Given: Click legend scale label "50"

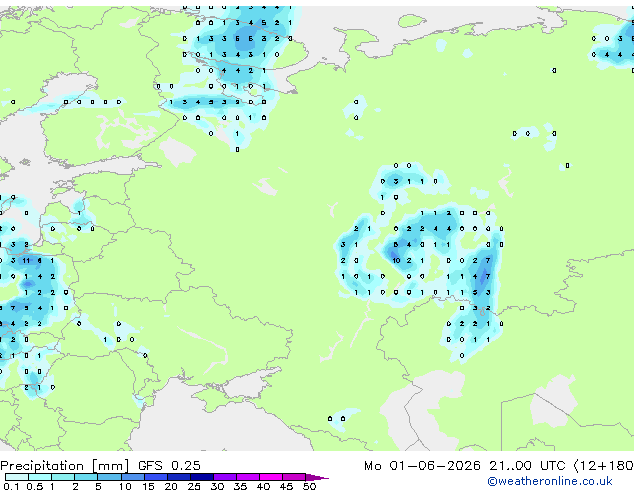Looking at the screenshot, I should pyautogui.click(x=309, y=486).
